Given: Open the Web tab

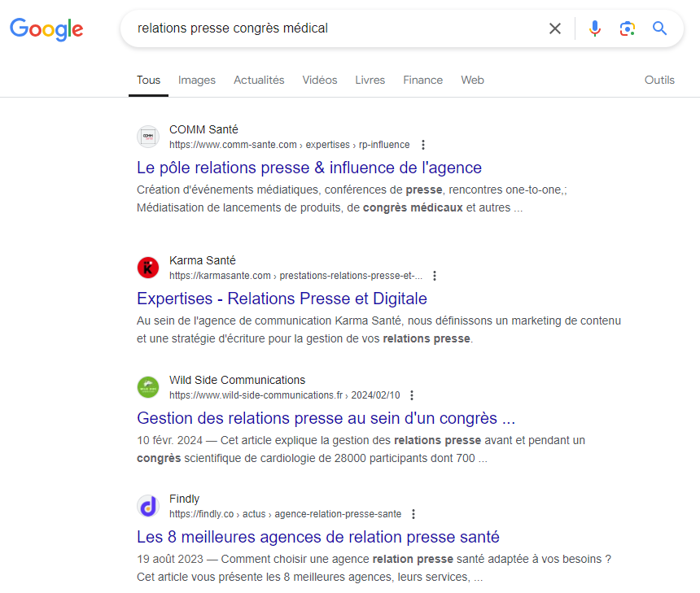Looking at the screenshot, I should 472,81.
